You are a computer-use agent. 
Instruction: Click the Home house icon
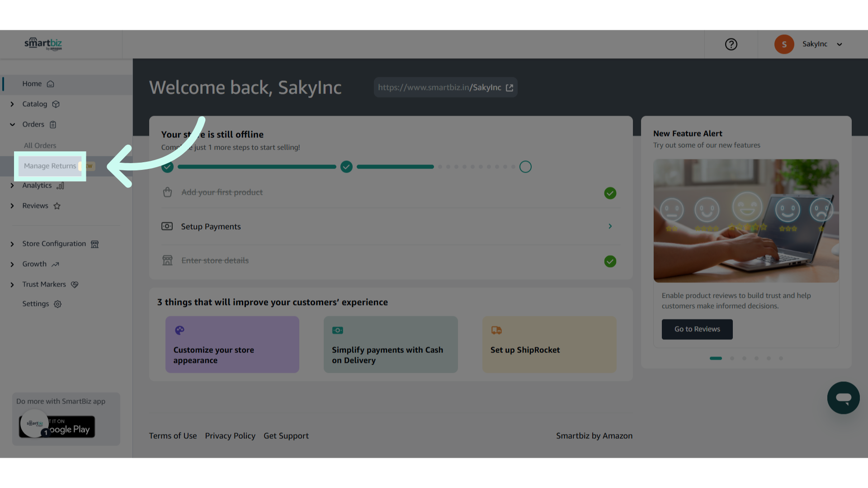[51, 84]
